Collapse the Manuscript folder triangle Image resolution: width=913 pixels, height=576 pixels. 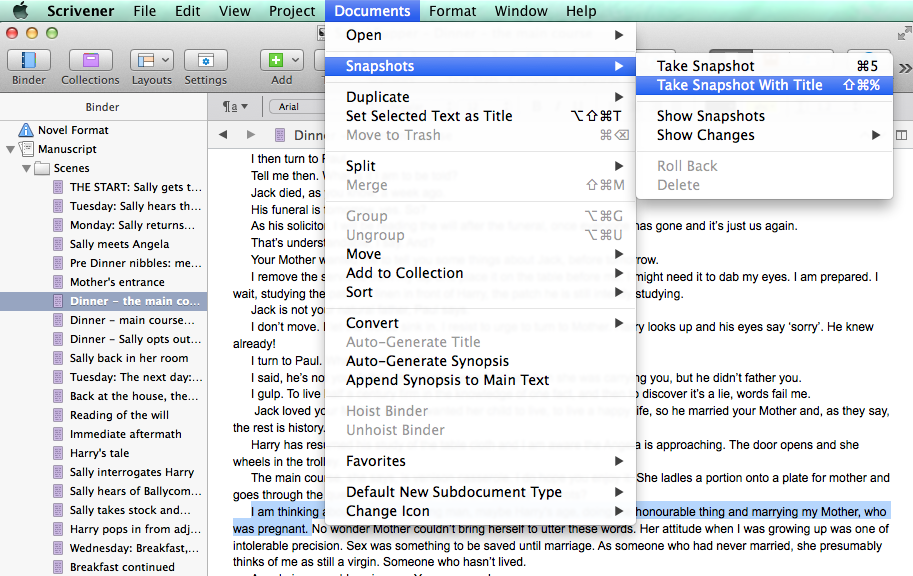[10, 149]
